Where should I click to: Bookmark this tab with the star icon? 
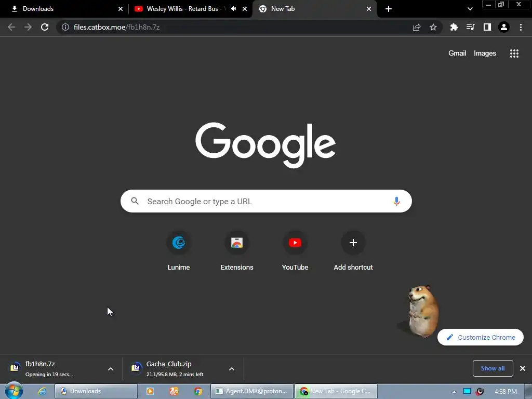[433, 27]
